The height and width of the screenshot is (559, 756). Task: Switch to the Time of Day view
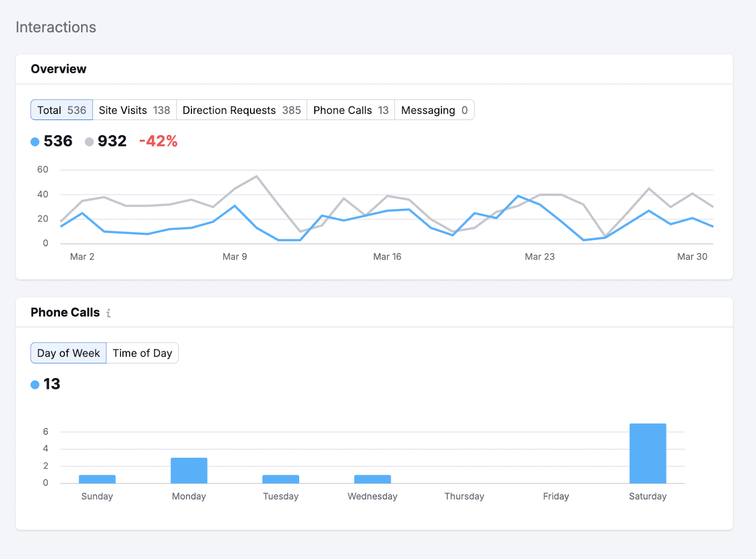(142, 353)
